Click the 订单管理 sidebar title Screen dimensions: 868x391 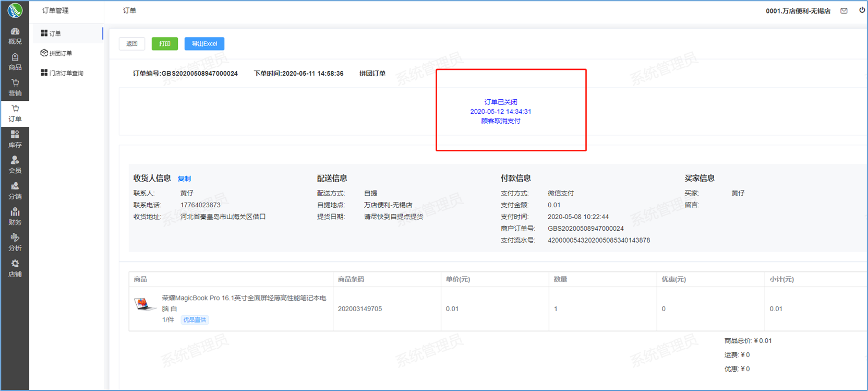coord(55,10)
